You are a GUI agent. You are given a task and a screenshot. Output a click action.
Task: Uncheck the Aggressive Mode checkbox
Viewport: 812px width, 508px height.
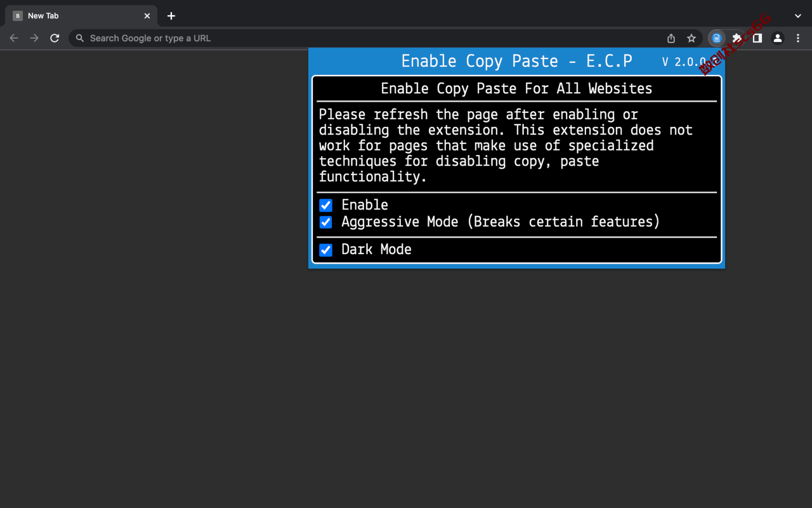click(x=325, y=222)
